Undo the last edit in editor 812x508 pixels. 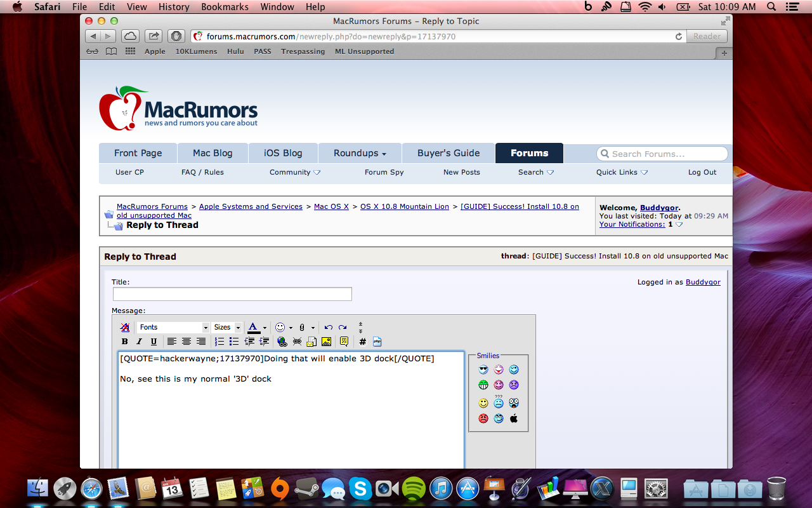328,327
